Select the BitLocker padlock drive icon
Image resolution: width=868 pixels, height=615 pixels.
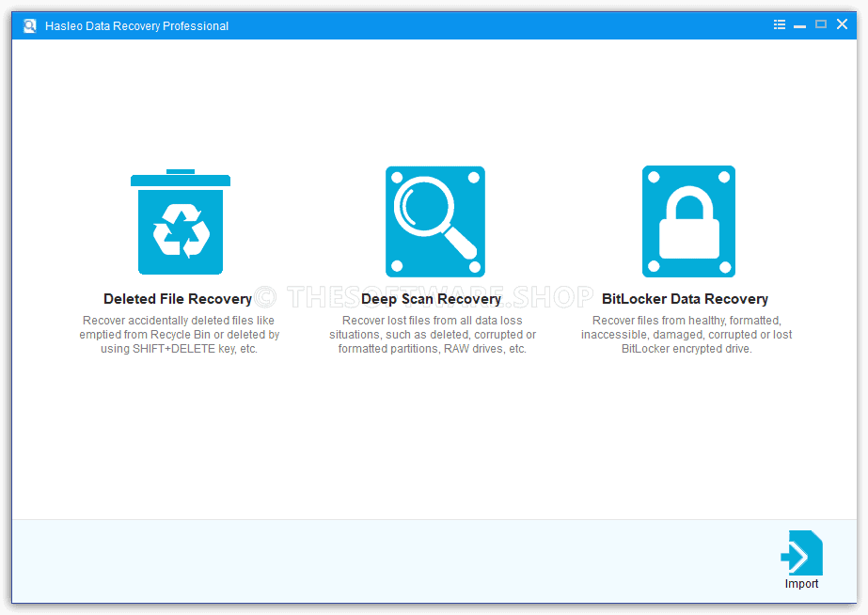pyautogui.click(x=688, y=221)
